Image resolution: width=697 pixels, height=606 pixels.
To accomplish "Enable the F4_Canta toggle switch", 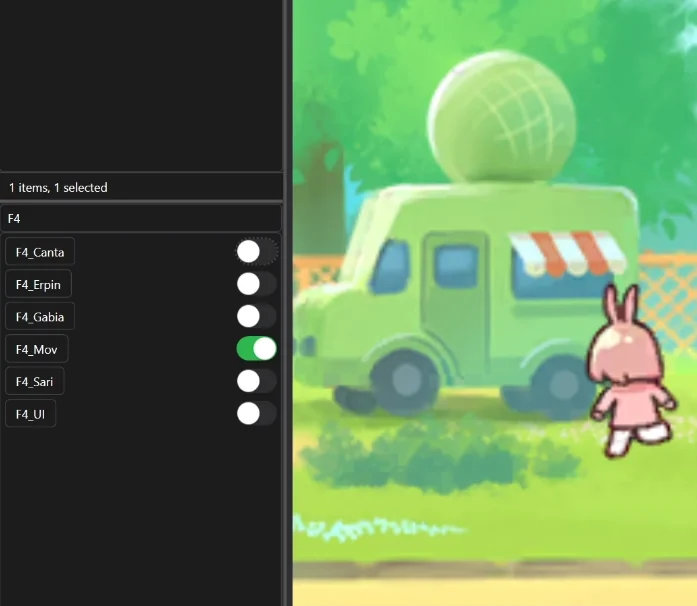I will 256,252.
